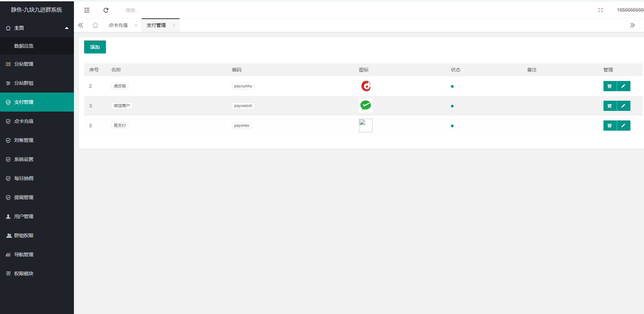Switch to the 点卡充值 tab

tap(118, 25)
